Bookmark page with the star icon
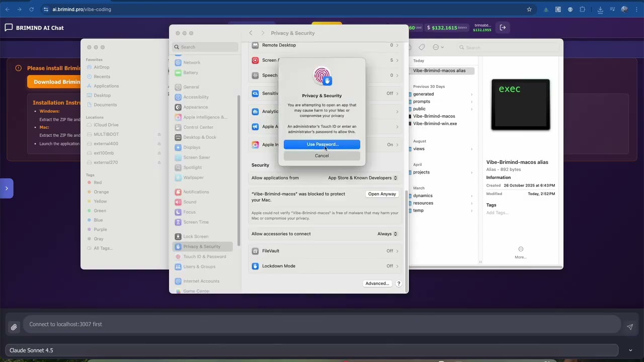Screen dimensions: 644x362 (x=529, y=10)
